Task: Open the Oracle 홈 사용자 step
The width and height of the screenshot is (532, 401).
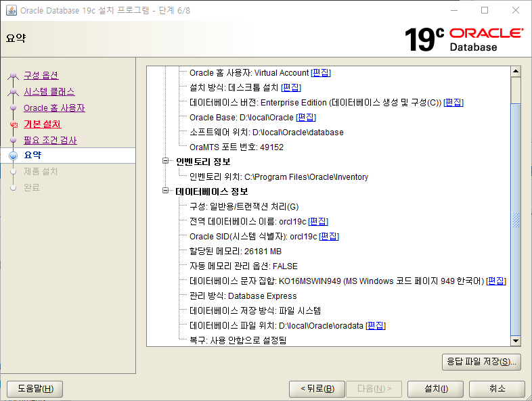Action: coord(54,108)
